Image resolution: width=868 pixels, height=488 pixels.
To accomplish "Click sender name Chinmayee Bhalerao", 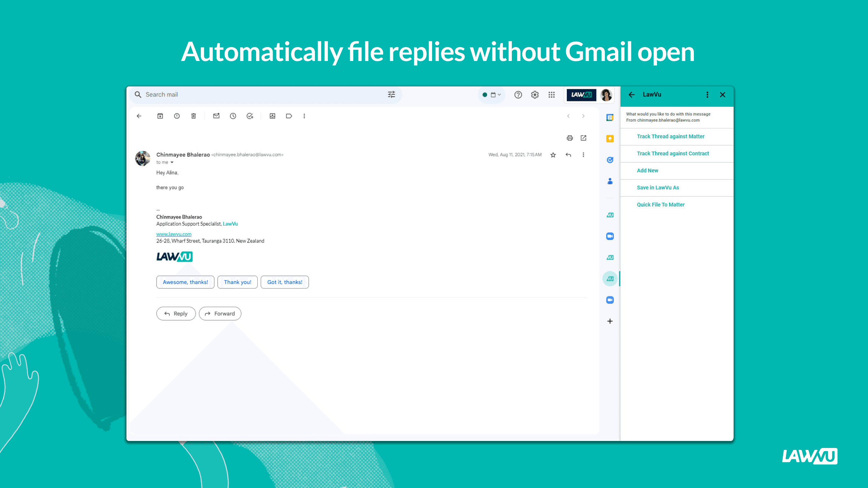I will click(183, 155).
